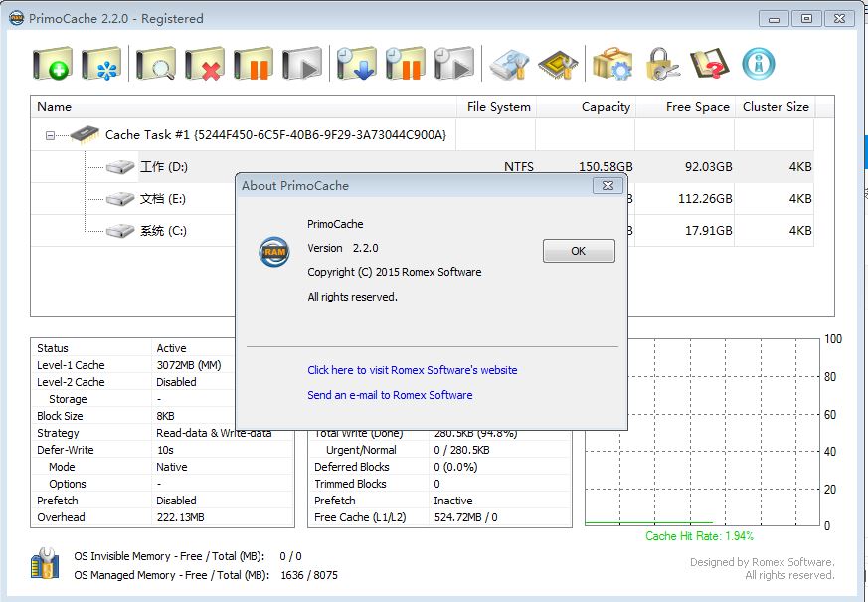Open the options box with gear icon
The width and height of the screenshot is (868, 602).
tap(611, 64)
